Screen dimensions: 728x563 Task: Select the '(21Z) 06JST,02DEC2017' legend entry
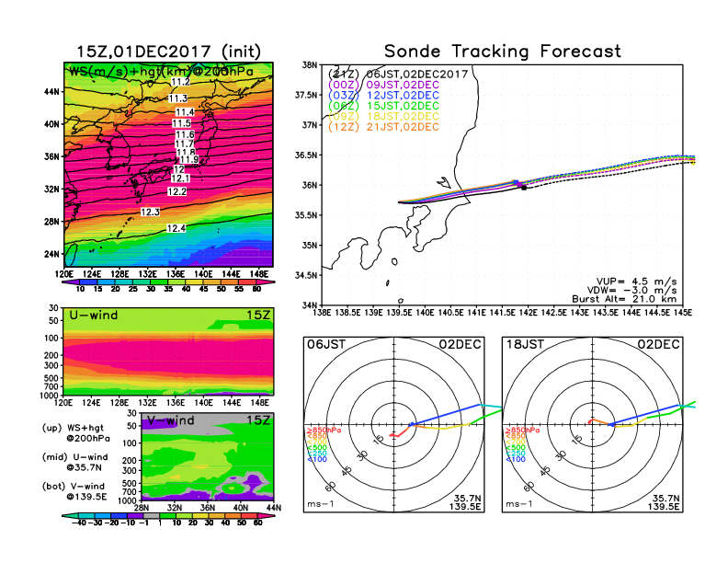pos(398,75)
